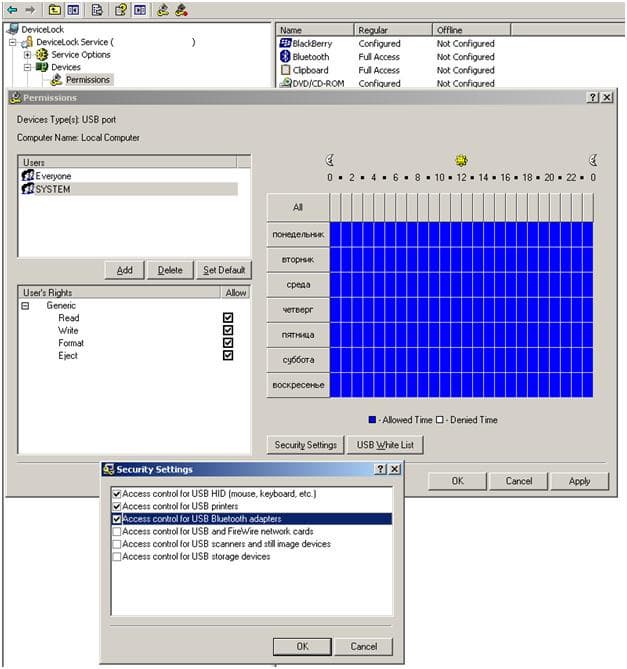627x669 pixels.
Task: Click the Everyone user group icon
Action: [x=28, y=175]
